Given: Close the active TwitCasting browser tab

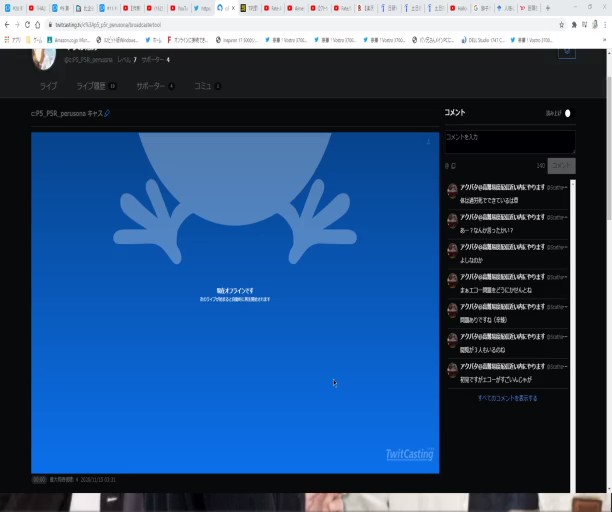Looking at the screenshot, I should (x=233, y=8).
